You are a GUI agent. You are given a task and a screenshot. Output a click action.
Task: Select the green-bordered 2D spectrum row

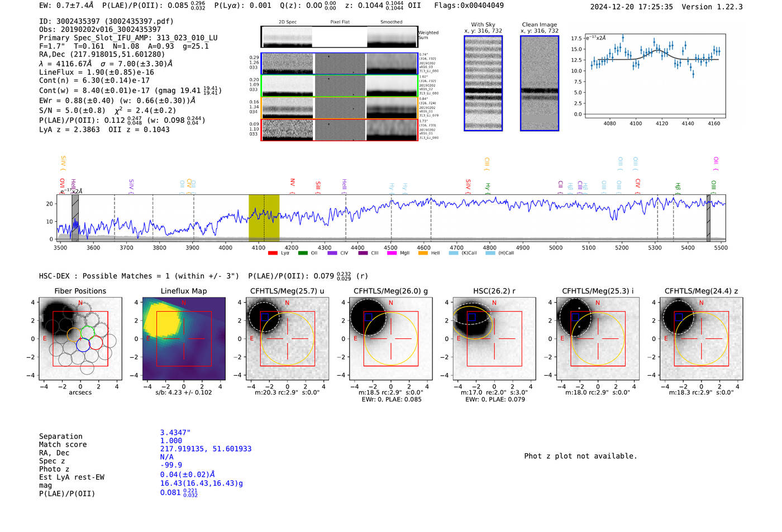(340, 85)
